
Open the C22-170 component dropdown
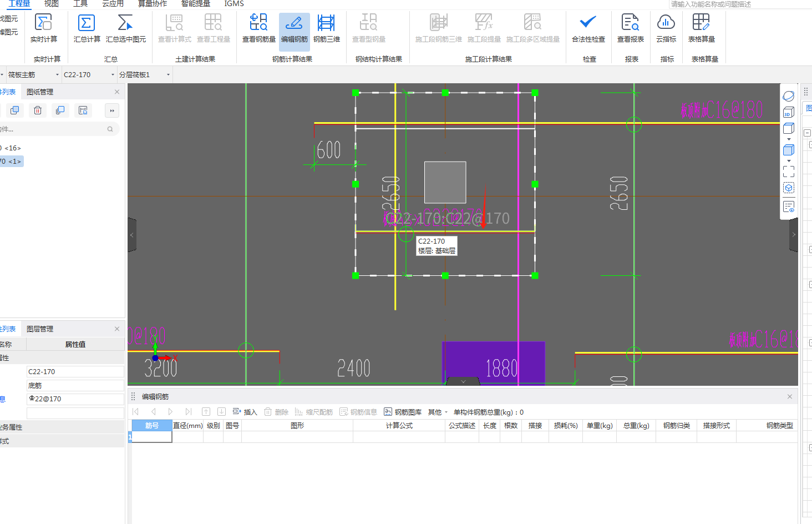click(89, 74)
